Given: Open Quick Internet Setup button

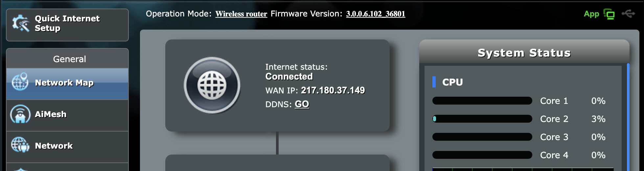Looking at the screenshot, I should [x=67, y=25].
